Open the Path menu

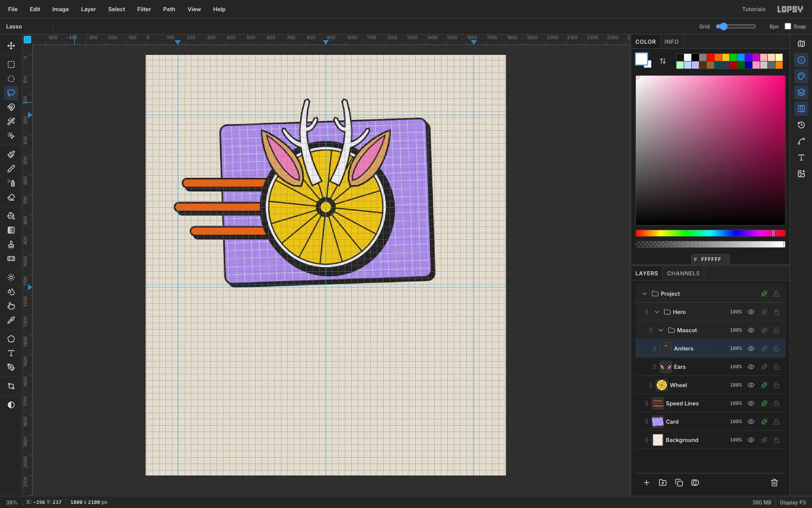(x=169, y=9)
